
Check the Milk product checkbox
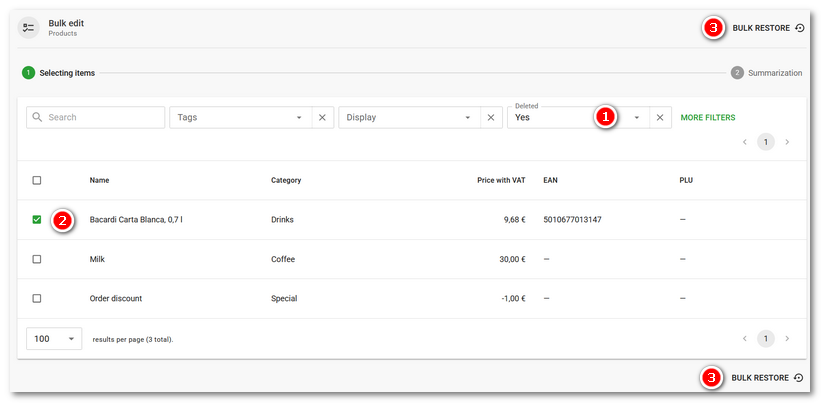(37, 259)
